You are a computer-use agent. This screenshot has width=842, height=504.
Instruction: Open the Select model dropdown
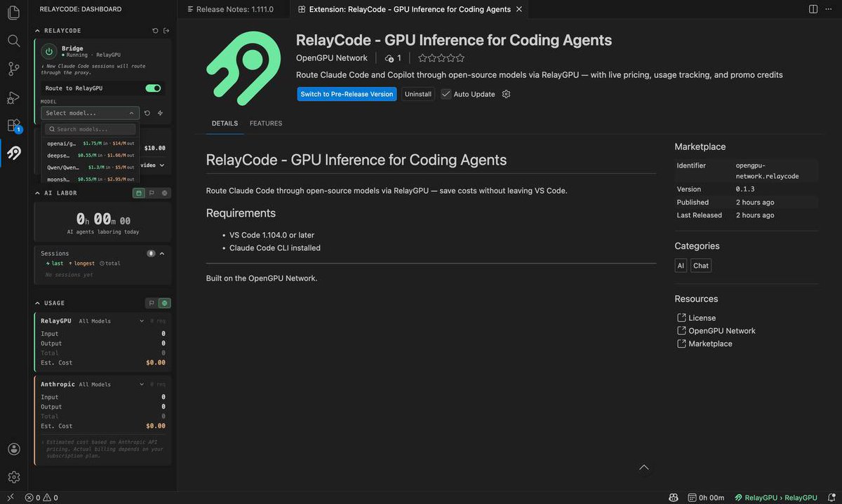[x=90, y=113]
